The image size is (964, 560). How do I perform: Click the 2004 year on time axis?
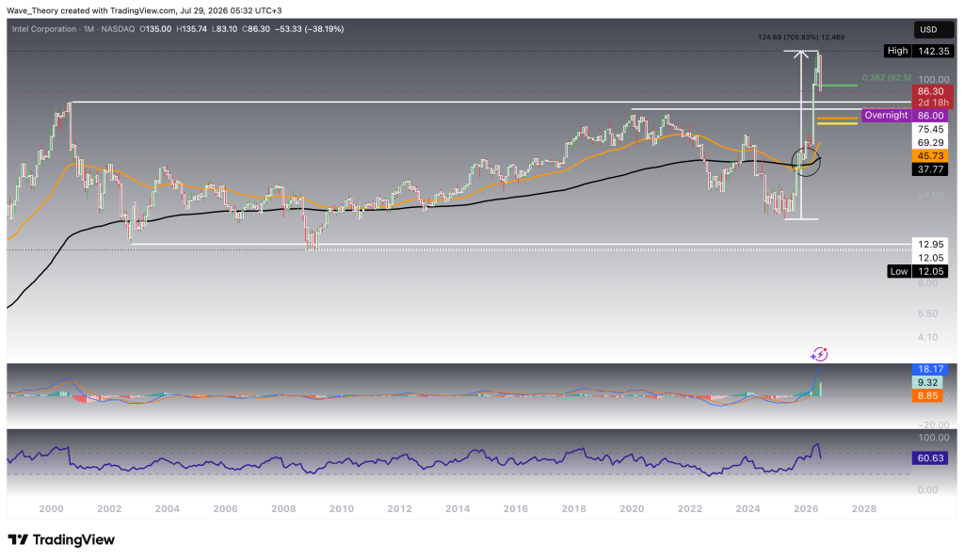pos(168,508)
